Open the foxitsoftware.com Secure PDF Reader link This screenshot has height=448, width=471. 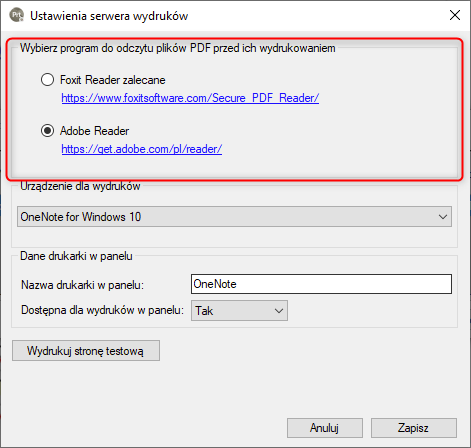coord(190,98)
